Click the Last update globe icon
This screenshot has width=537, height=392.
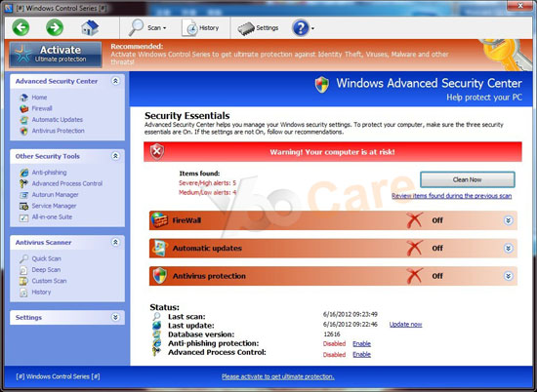pos(156,326)
